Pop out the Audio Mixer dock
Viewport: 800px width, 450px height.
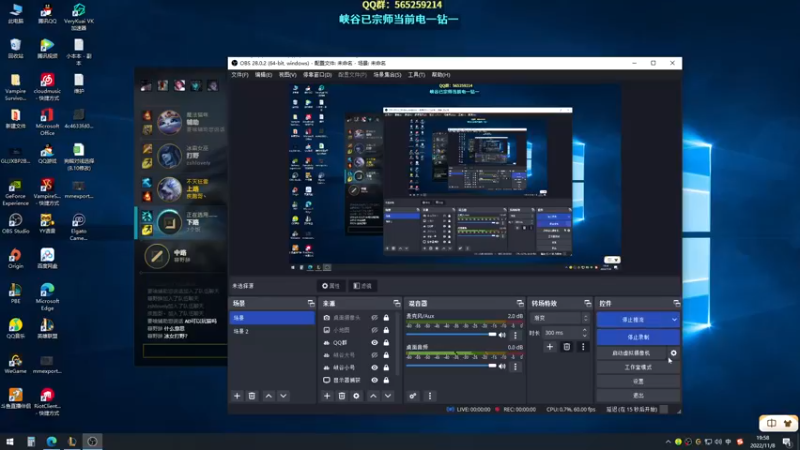520,303
